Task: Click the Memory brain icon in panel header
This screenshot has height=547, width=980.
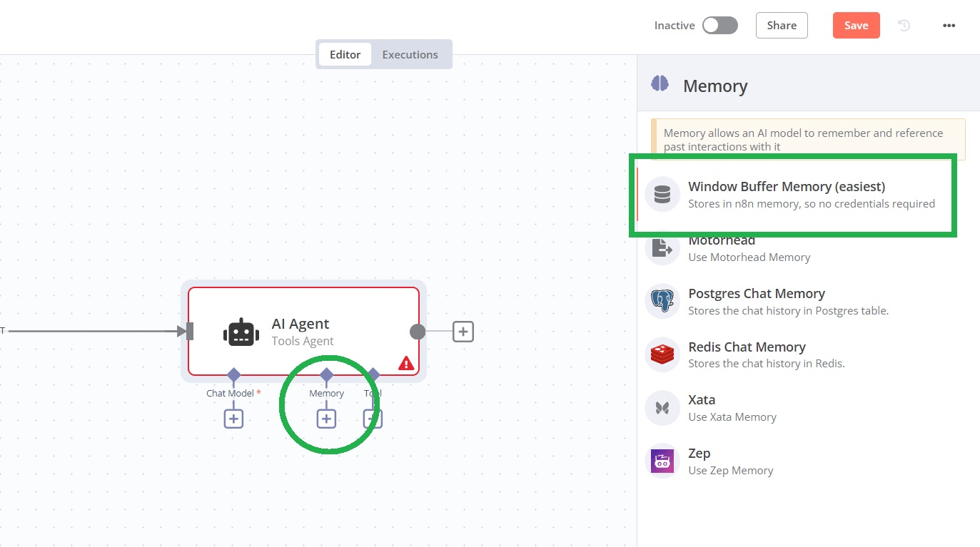Action: pos(660,84)
